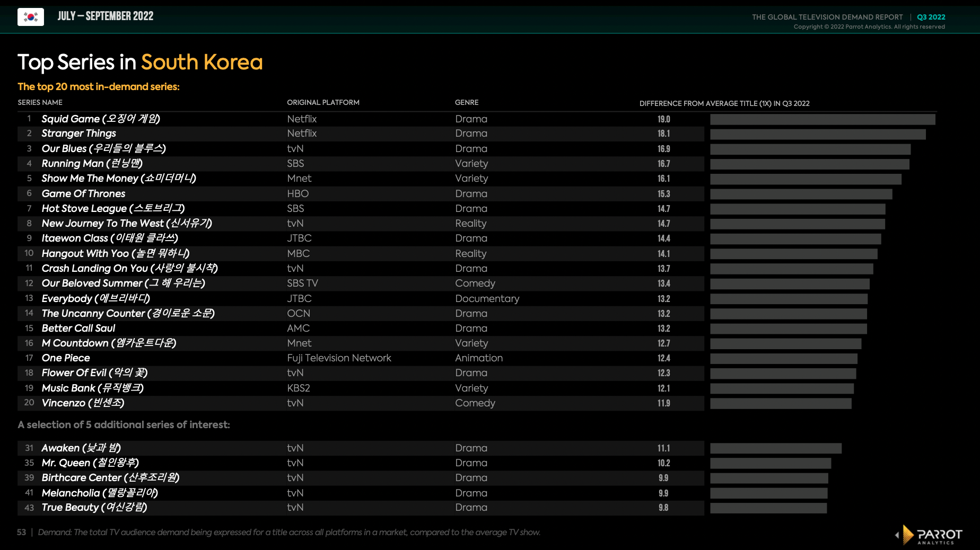Click the 'Melancholia' series title
980x550 pixels.
(100, 493)
